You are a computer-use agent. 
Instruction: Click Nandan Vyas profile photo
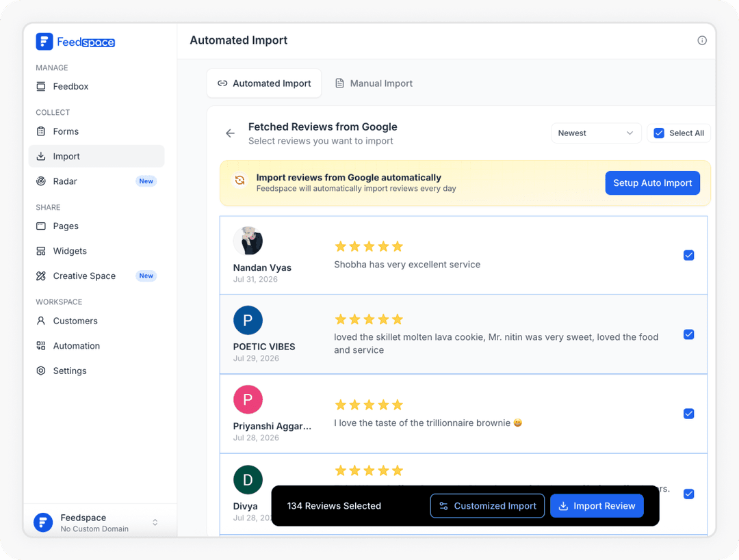tap(248, 241)
